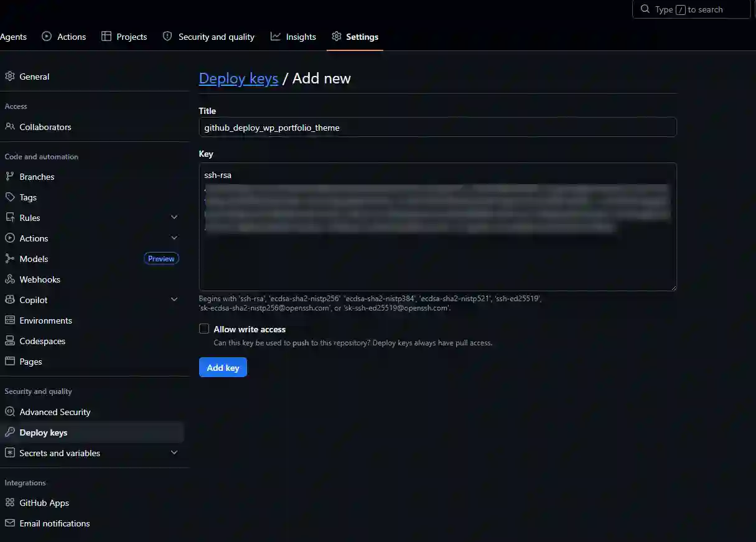
Task: Click the Add key button
Action: (x=223, y=368)
